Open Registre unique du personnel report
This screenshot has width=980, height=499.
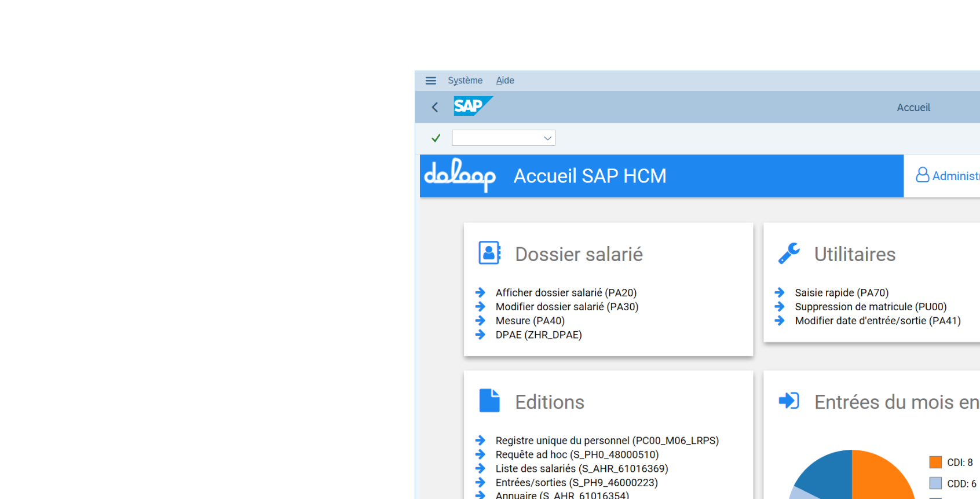(607, 441)
